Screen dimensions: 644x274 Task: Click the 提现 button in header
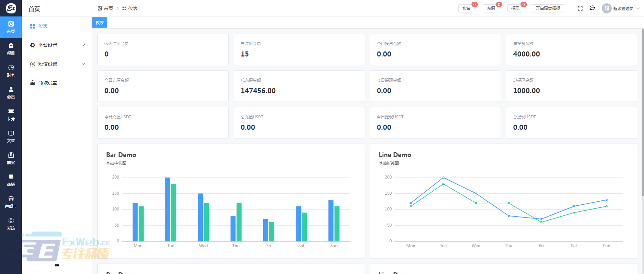(515, 8)
